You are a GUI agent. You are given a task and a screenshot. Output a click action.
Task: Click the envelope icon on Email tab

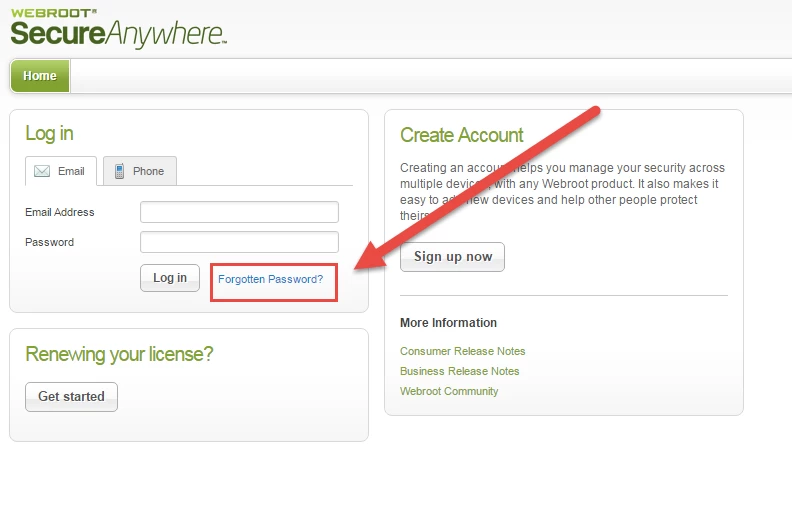(x=42, y=171)
